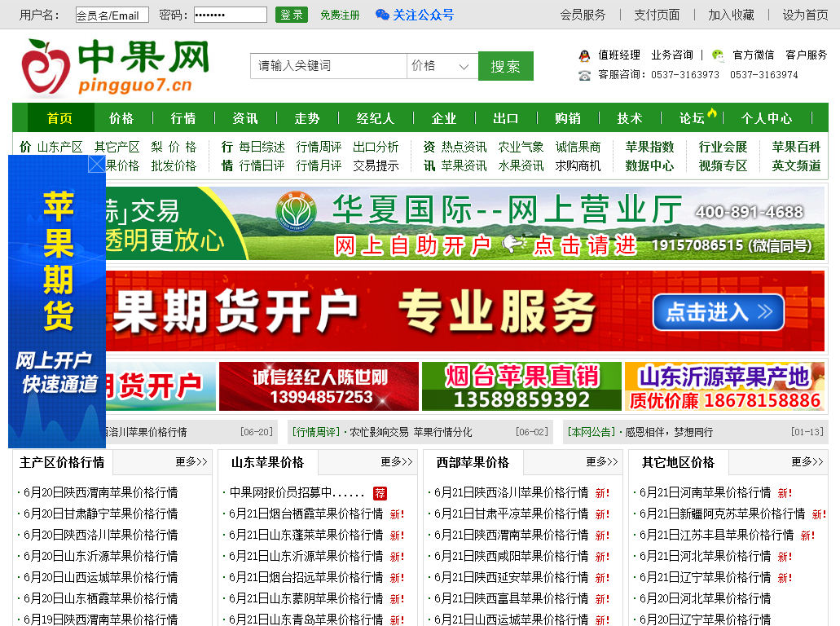Click the 荐 badge beside 中果网报价员招募
Viewport: 840px width, 626px height.
[380, 493]
